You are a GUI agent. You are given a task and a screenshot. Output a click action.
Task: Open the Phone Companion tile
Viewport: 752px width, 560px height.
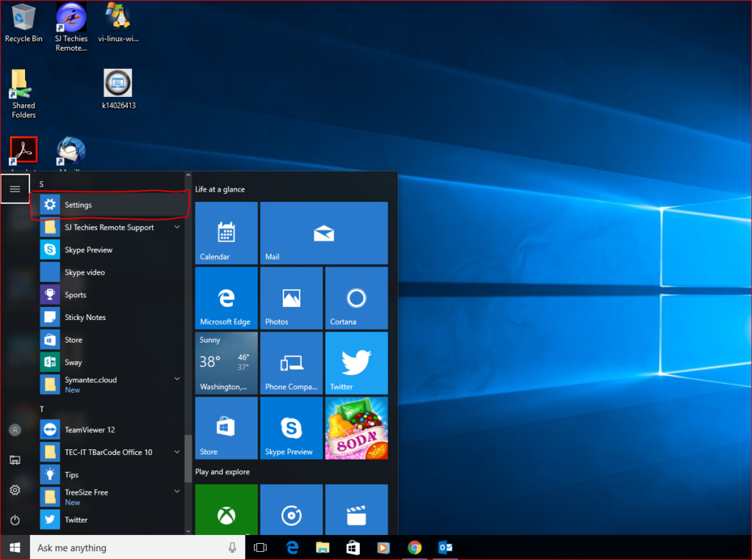click(x=291, y=363)
